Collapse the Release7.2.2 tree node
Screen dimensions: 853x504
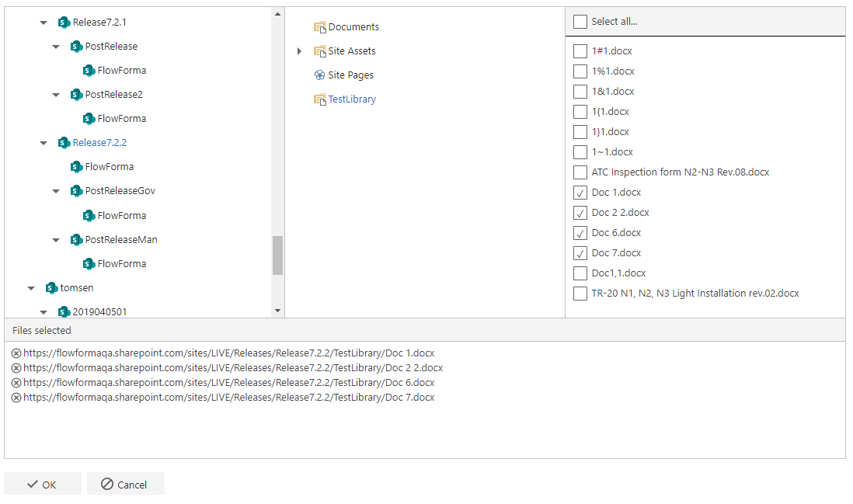coord(44,143)
